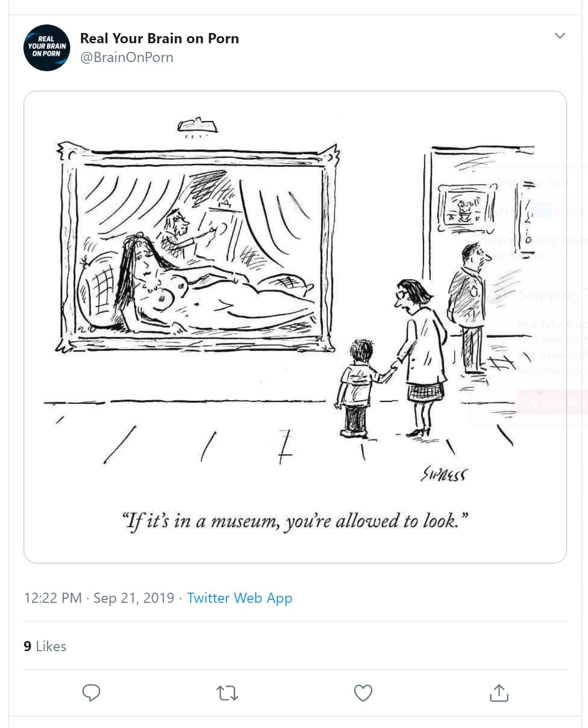Expand the tweet options chevron
Viewport: 588px width, 728px height.
pos(559,36)
